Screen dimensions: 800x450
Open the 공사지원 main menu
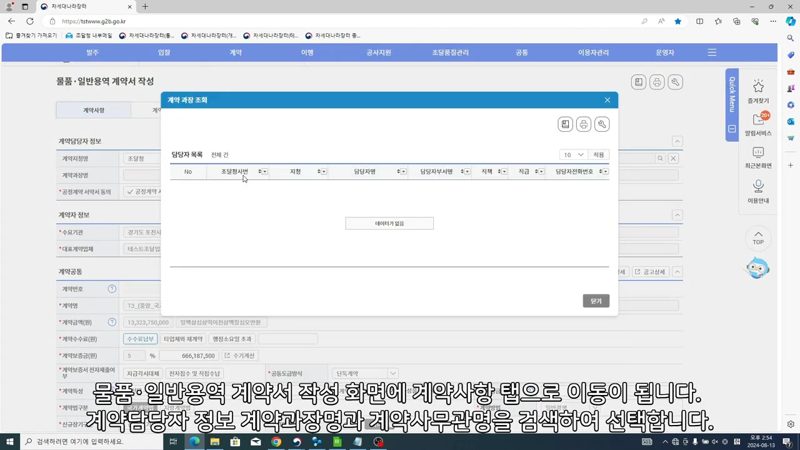(x=379, y=53)
